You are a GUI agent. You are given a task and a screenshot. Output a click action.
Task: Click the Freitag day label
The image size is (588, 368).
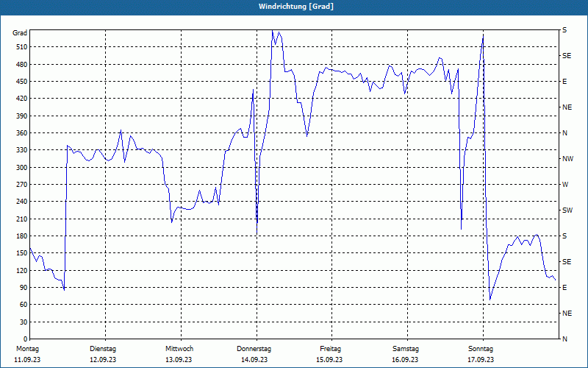330,349
